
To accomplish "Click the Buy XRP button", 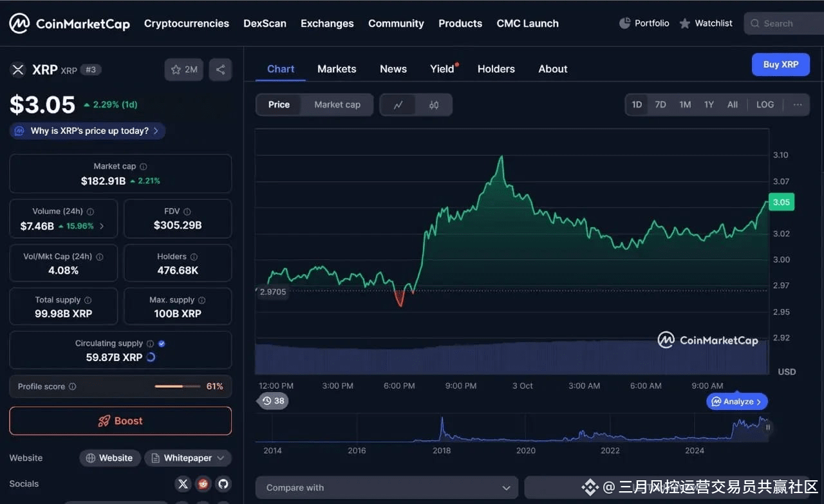I will [780, 65].
